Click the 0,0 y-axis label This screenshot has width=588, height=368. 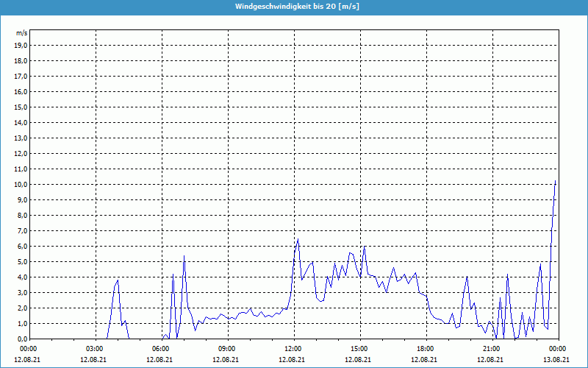21,339
